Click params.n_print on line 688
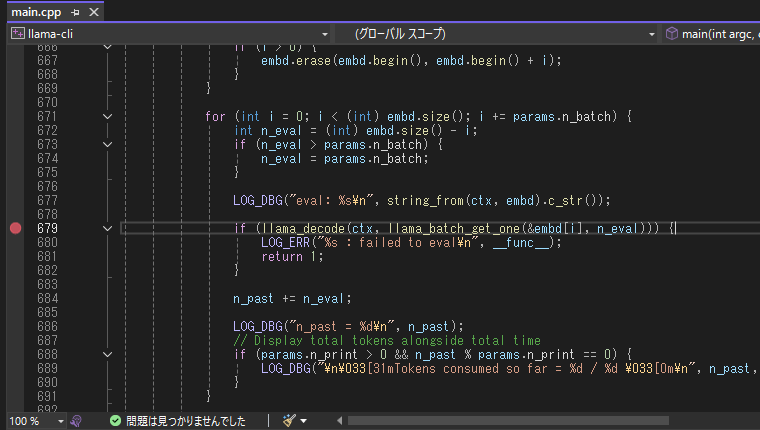The width and height of the screenshot is (760, 430). (x=309, y=354)
